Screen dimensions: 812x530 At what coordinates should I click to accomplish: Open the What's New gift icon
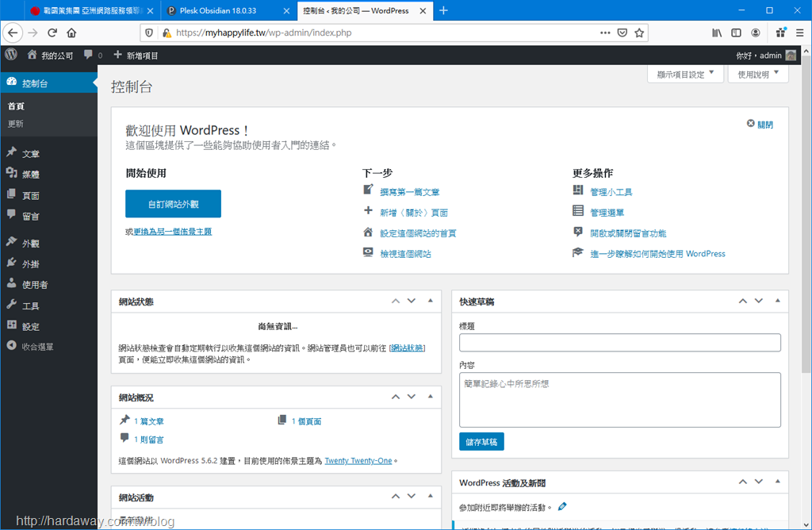pos(781,33)
